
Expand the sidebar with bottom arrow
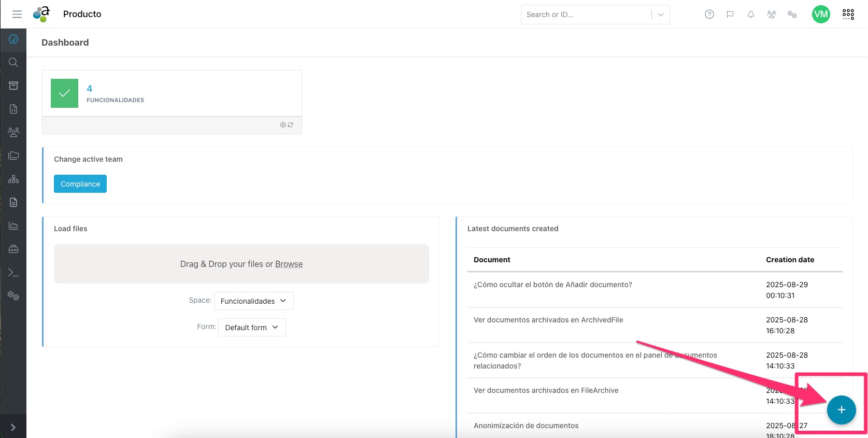click(x=13, y=427)
